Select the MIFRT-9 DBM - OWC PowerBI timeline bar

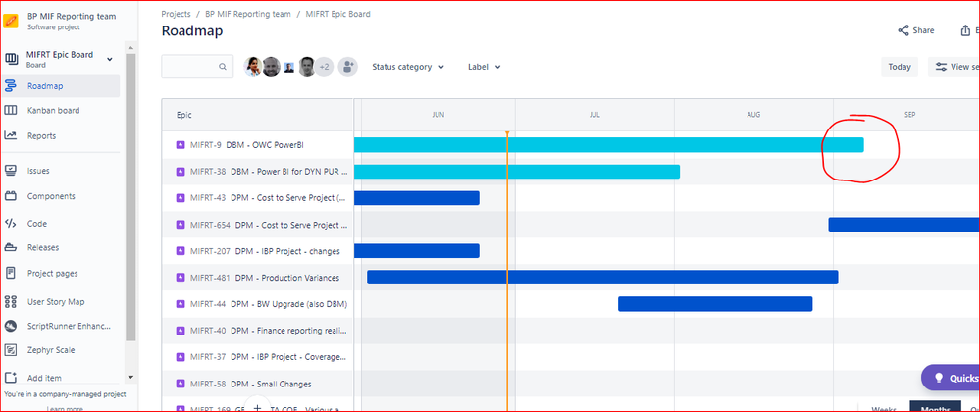(609, 145)
